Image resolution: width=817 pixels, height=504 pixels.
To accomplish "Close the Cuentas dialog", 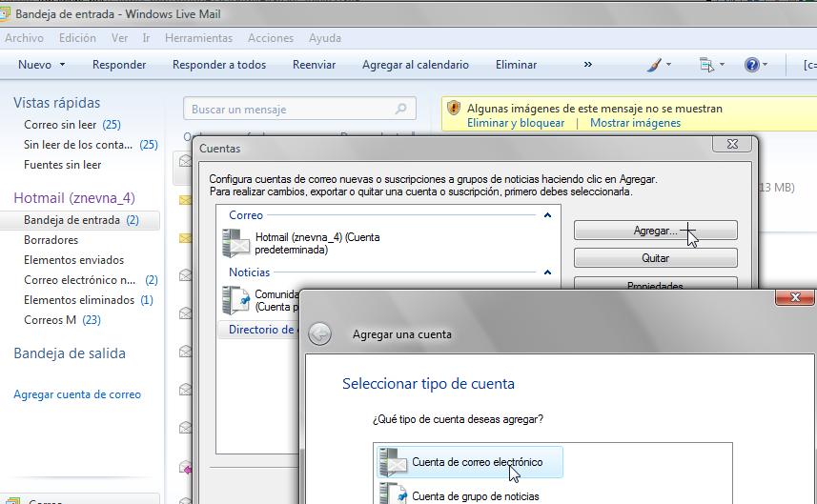I will 732,144.
